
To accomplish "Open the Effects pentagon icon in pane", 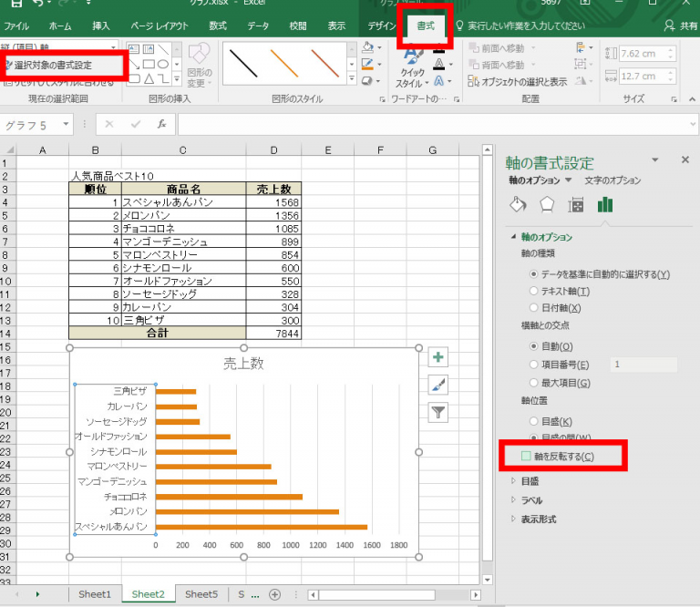I will pos(547,204).
